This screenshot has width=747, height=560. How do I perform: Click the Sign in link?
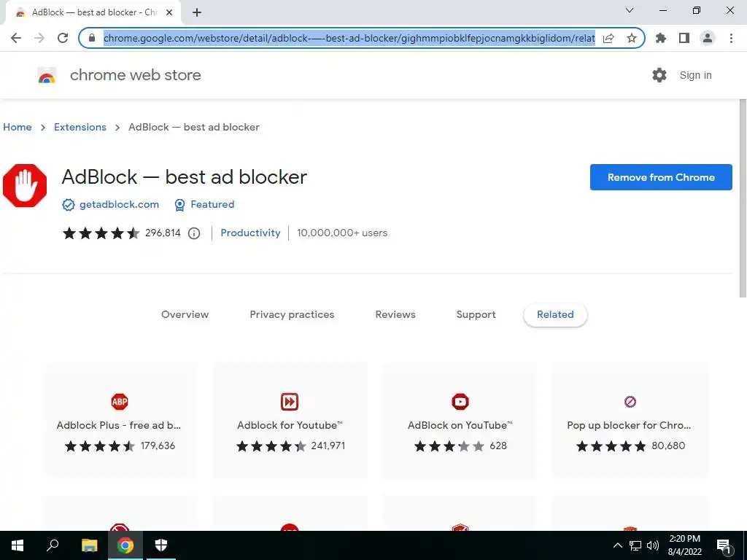point(695,75)
